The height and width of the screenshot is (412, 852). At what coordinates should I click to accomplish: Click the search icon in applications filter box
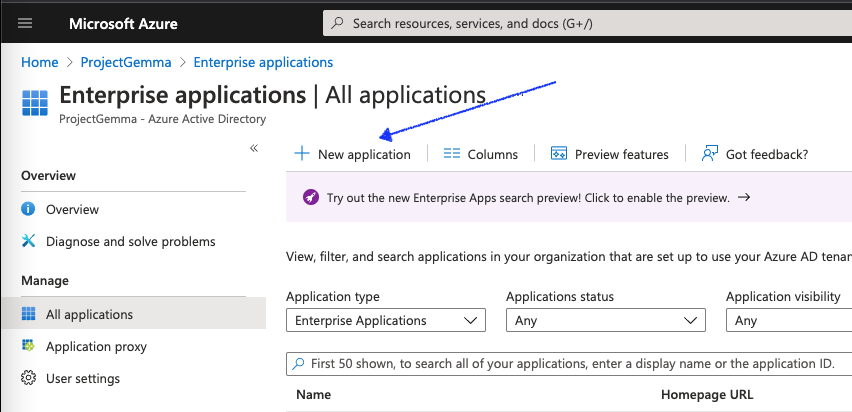tap(298, 364)
